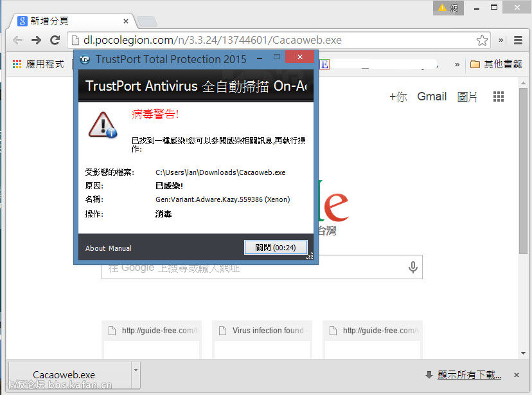Open the Chrome hamburger menu
The height and width of the screenshot is (395, 532).
tap(518, 41)
